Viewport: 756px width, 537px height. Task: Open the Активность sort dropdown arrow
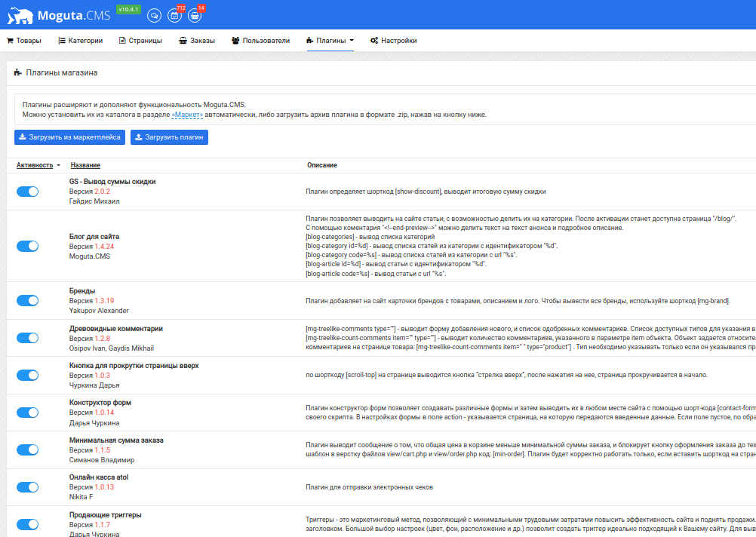pos(59,165)
